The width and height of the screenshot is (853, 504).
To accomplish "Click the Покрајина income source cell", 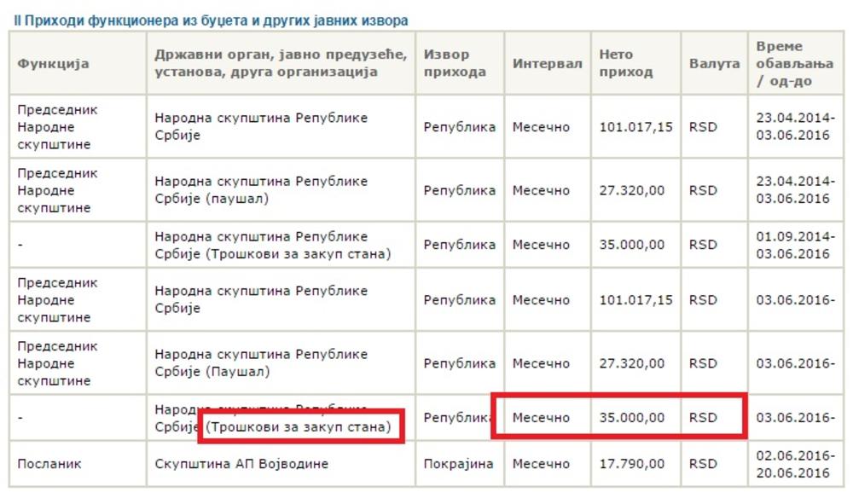I will click(459, 464).
